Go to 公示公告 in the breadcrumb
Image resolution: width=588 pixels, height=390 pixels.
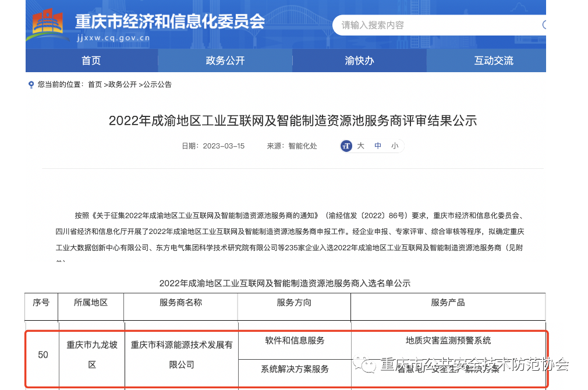point(158,84)
